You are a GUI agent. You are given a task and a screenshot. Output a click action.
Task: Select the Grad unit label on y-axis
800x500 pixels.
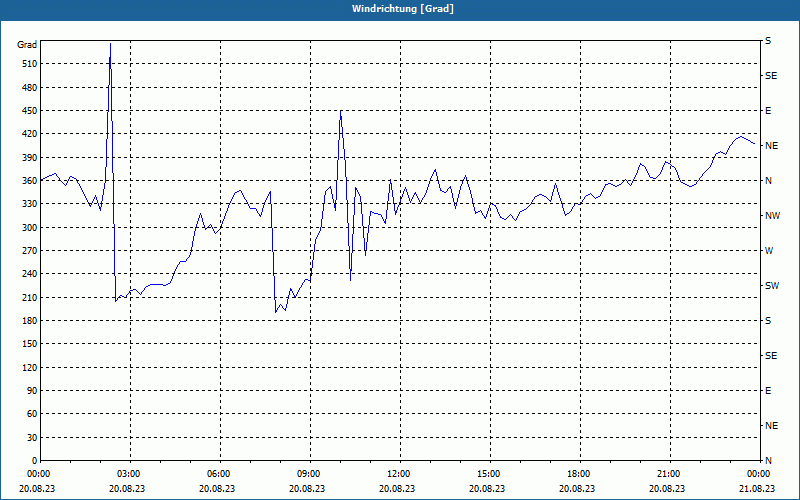click(x=27, y=45)
